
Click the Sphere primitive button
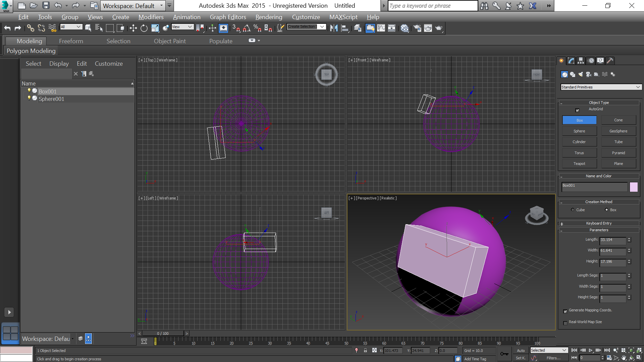(x=579, y=131)
